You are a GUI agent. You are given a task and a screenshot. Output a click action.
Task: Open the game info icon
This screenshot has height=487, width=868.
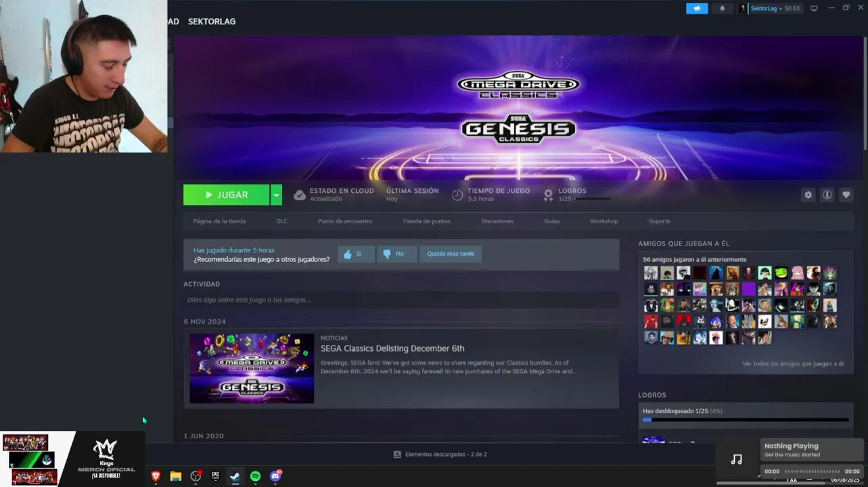coord(827,195)
